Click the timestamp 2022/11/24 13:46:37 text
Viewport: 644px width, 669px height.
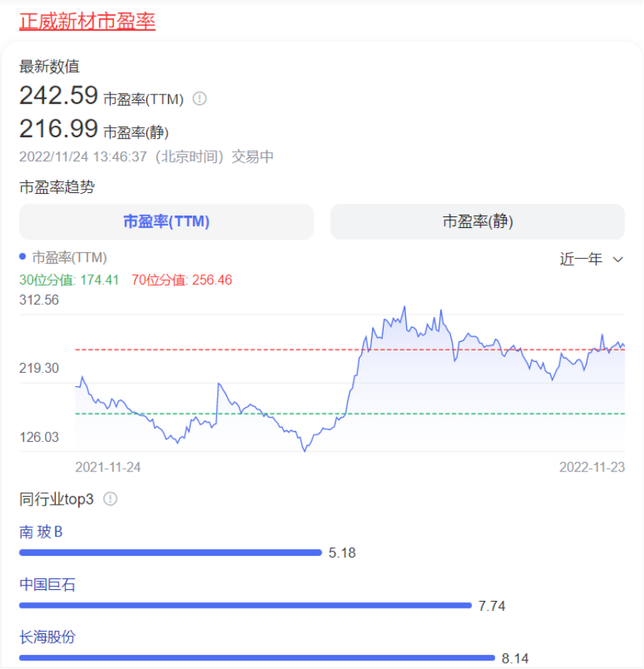83,157
